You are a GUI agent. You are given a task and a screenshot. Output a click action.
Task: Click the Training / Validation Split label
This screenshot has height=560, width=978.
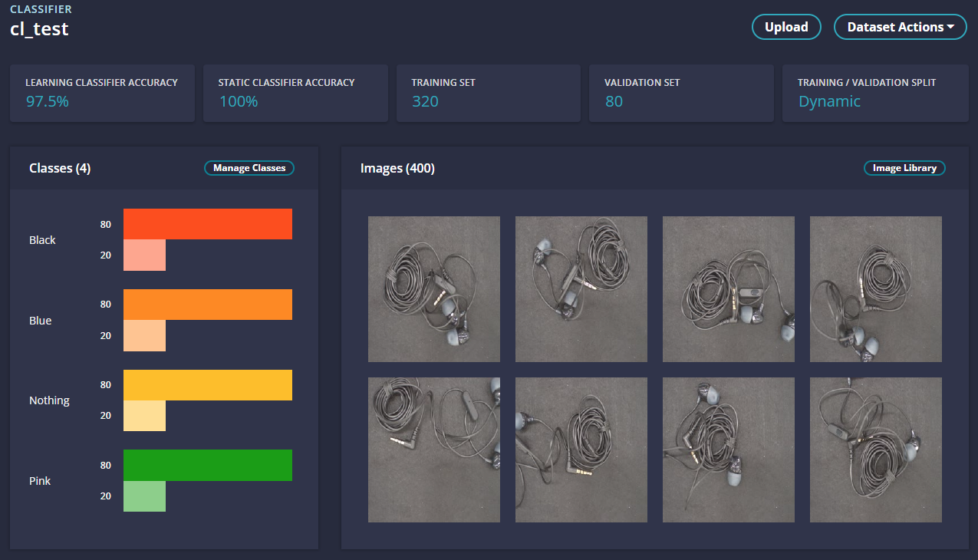(867, 82)
